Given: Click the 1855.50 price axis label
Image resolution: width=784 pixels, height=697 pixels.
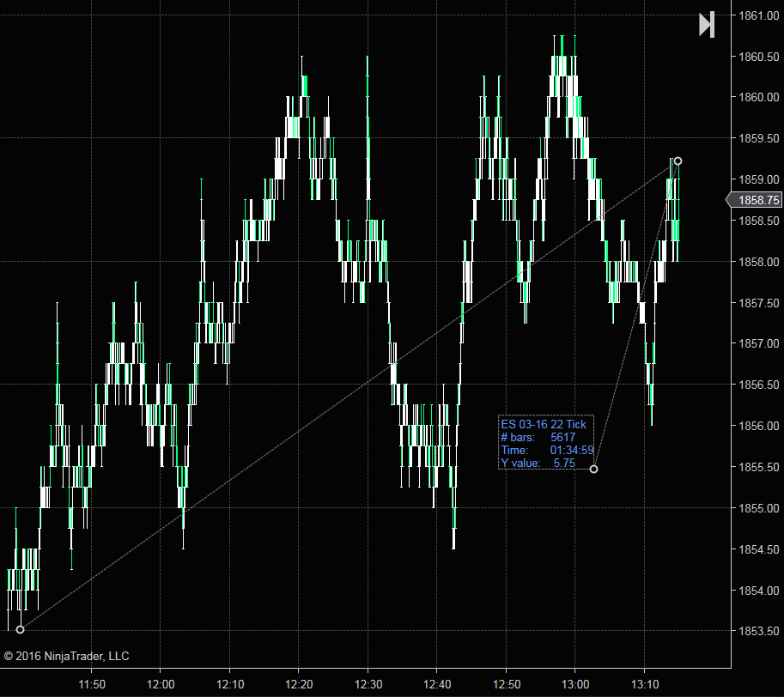Looking at the screenshot, I should pos(758,467).
